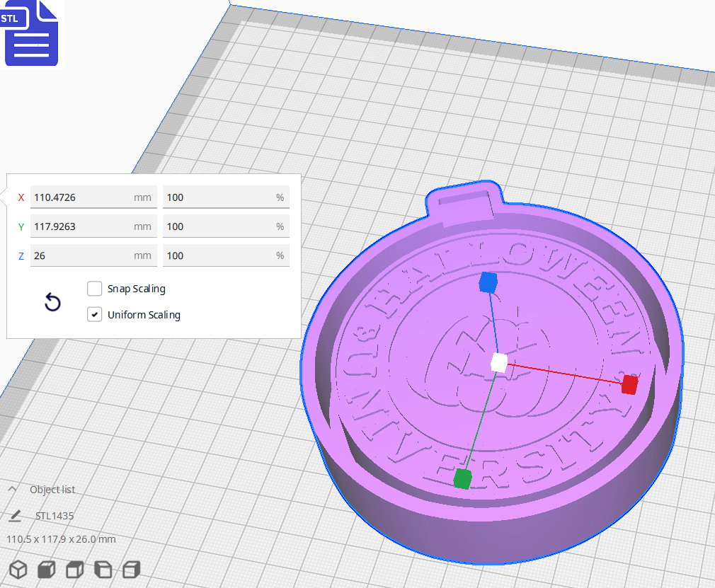The height and width of the screenshot is (588, 715).
Task: Click the STL file icon
Action: (31, 33)
